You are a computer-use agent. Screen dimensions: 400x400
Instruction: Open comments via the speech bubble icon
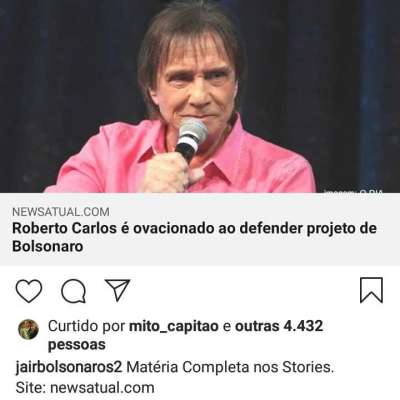pos(74,291)
